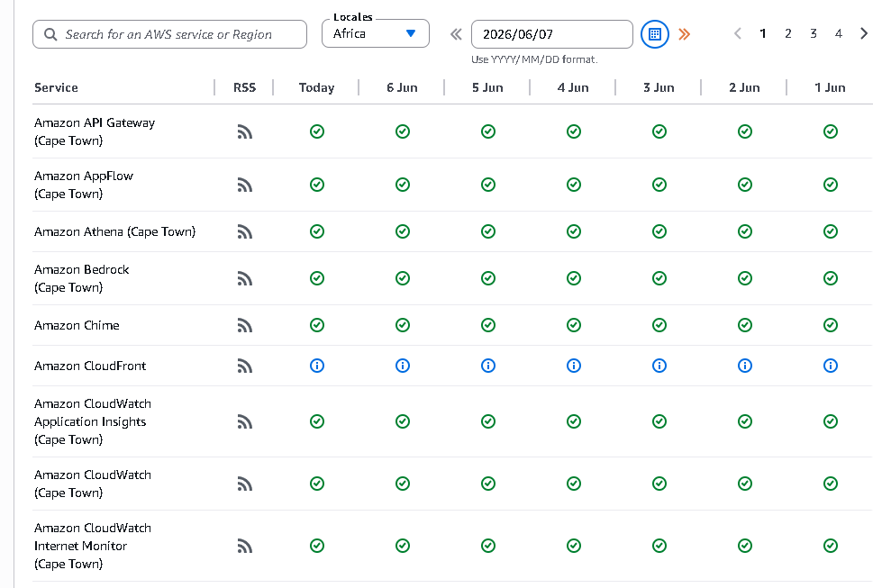891x588 pixels.
Task: Click the 5 Jun column header
Action: pos(487,87)
